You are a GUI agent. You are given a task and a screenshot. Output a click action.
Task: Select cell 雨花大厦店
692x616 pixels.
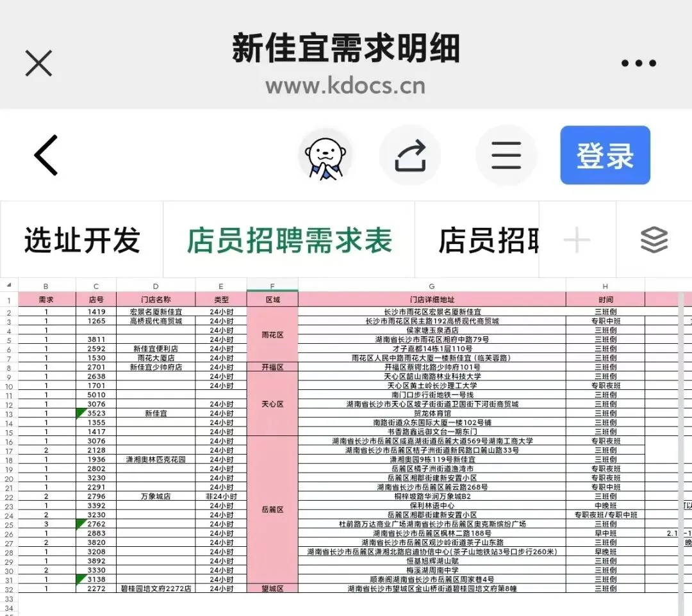(x=156, y=357)
